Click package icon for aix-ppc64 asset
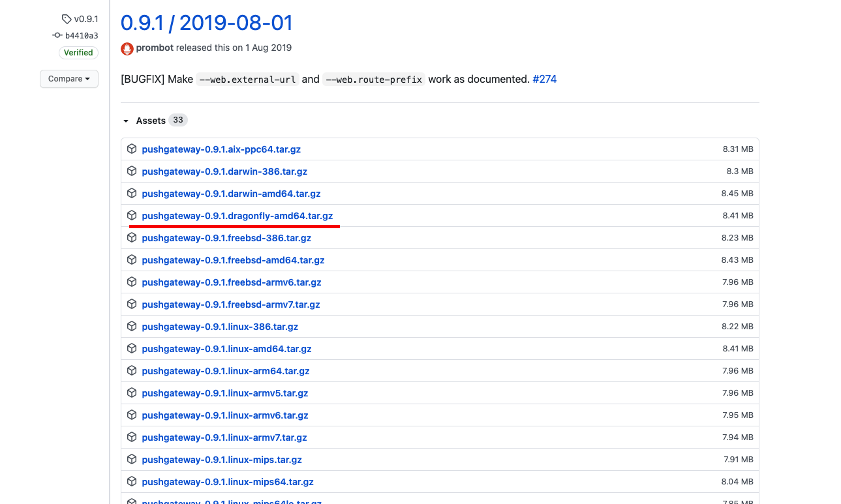 pyautogui.click(x=132, y=149)
